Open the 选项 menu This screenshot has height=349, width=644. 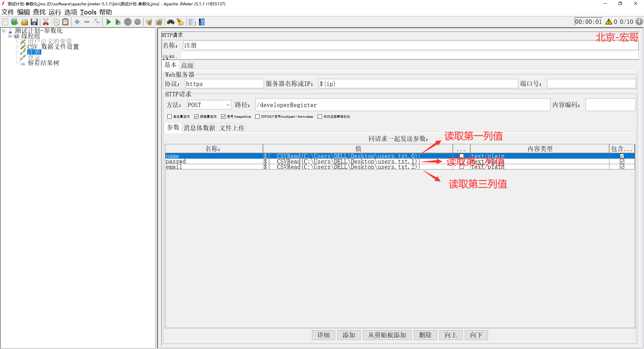coord(71,12)
